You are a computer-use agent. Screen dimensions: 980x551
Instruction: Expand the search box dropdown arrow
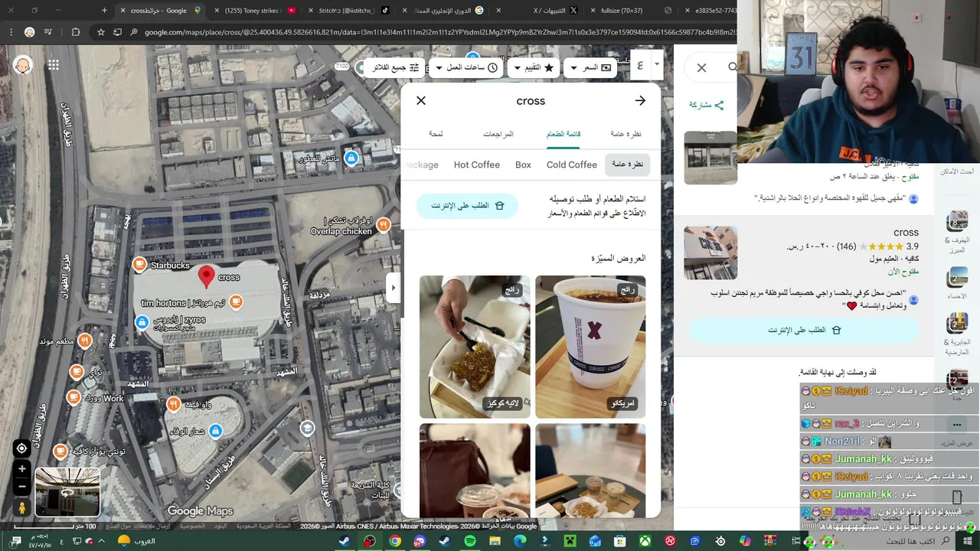(x=657, y=66)
